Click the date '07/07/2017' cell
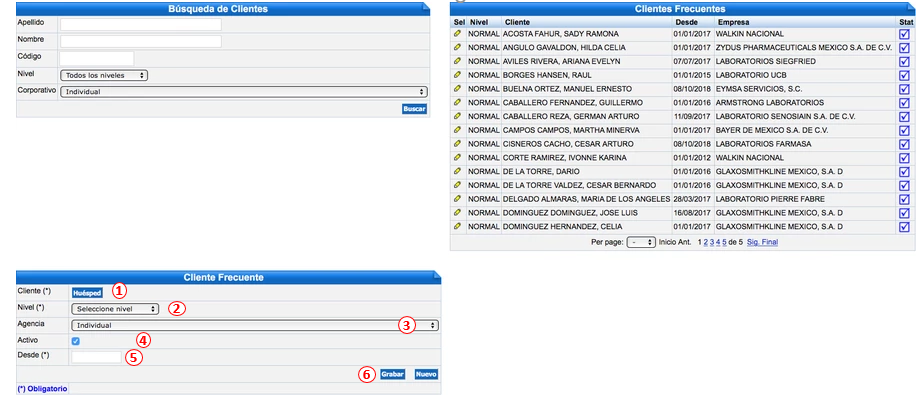The height and width of the screenshot is (399, 919). click(x=692, y=62)
